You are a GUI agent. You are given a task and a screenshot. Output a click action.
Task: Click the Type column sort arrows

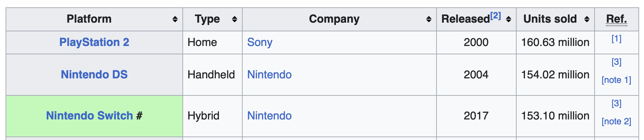pos(235,19)
